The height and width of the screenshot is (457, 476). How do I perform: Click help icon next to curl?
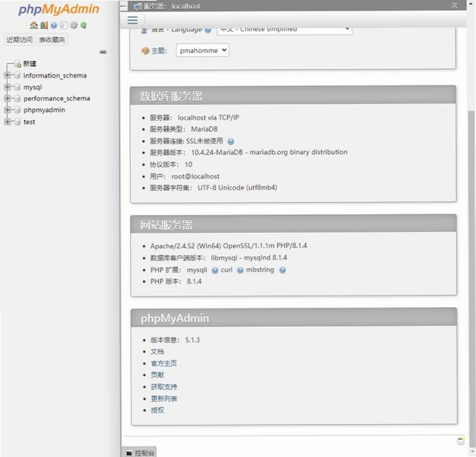click(x=240, y=270)
